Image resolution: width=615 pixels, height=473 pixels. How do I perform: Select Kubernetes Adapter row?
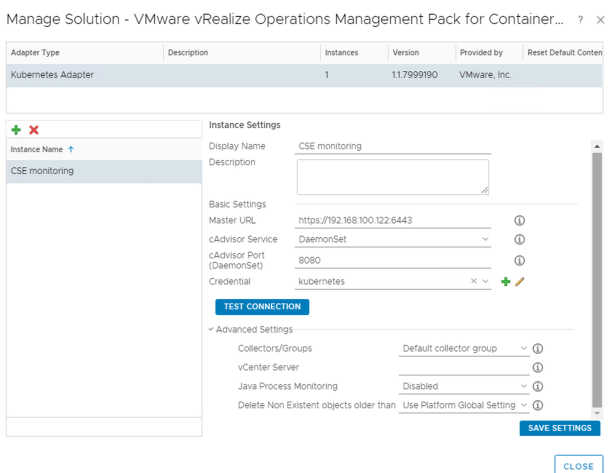click(304, 75)
